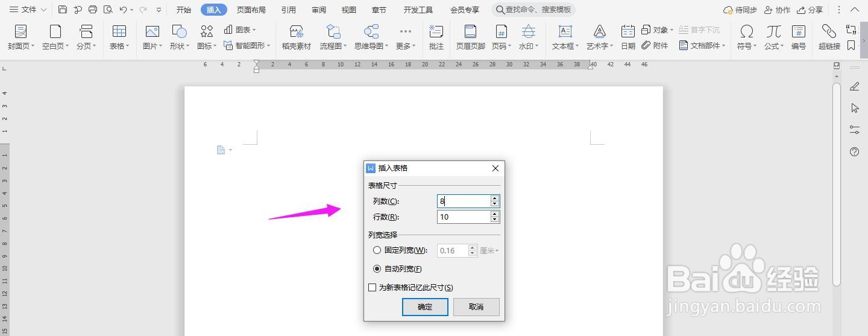868x336 pixels.
Task: Open the help question mark in right sidebar
Action: point(854,152)
